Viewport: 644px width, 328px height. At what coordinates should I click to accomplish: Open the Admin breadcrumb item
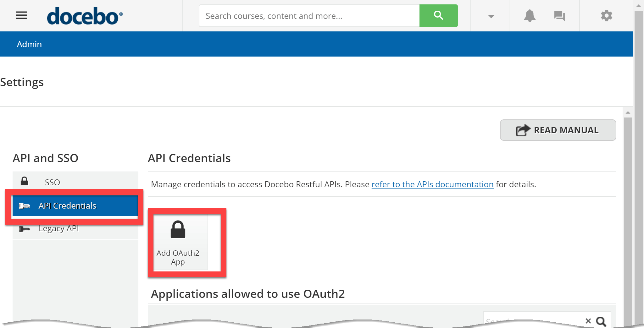click(29, 44)
